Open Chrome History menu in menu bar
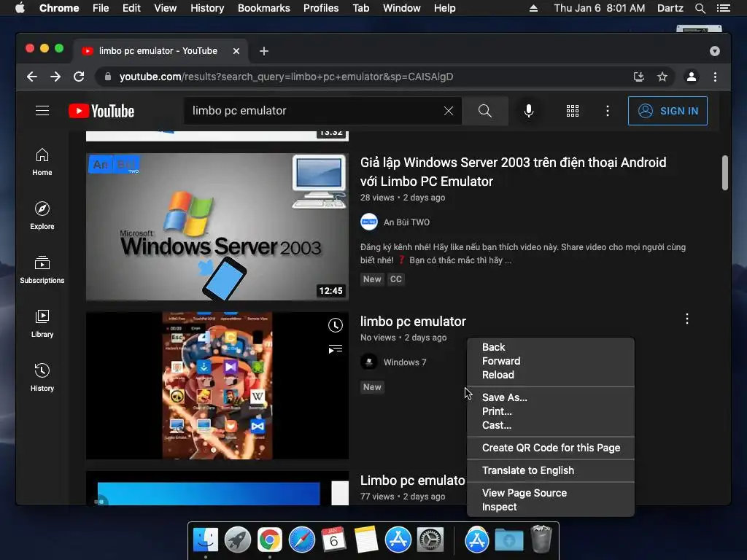 (x=207, y=8)
